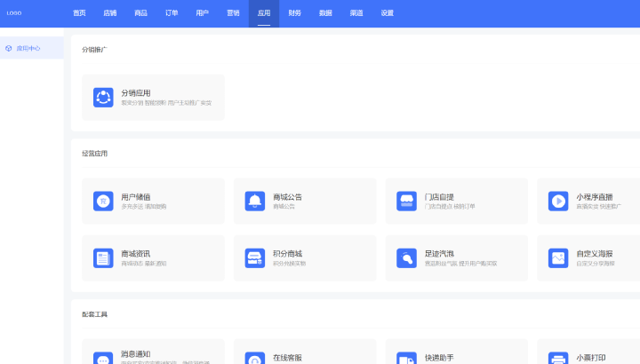640x364 pixels.
Task: Go to the 首页 menu
Action: (79, 13)
